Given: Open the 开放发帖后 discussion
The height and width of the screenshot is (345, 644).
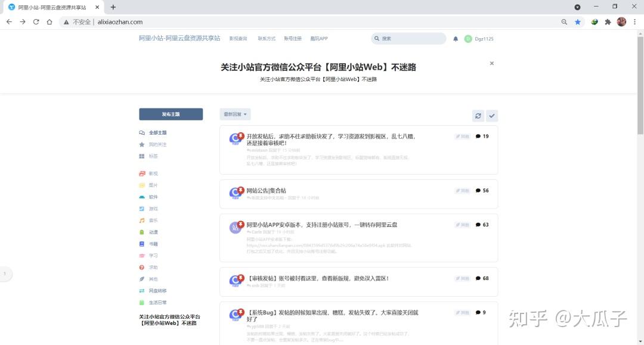Looking at the screenshot, I should 331,139.
